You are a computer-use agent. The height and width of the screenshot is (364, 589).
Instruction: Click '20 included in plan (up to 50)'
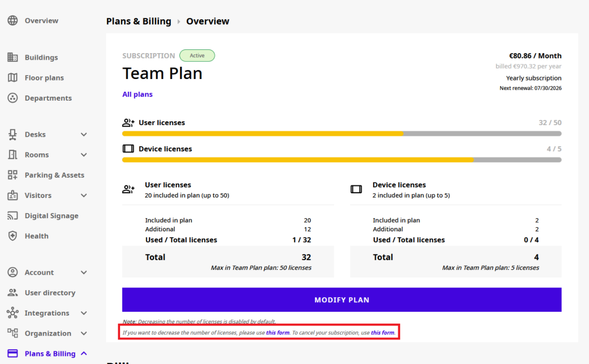tap(187, 195)
